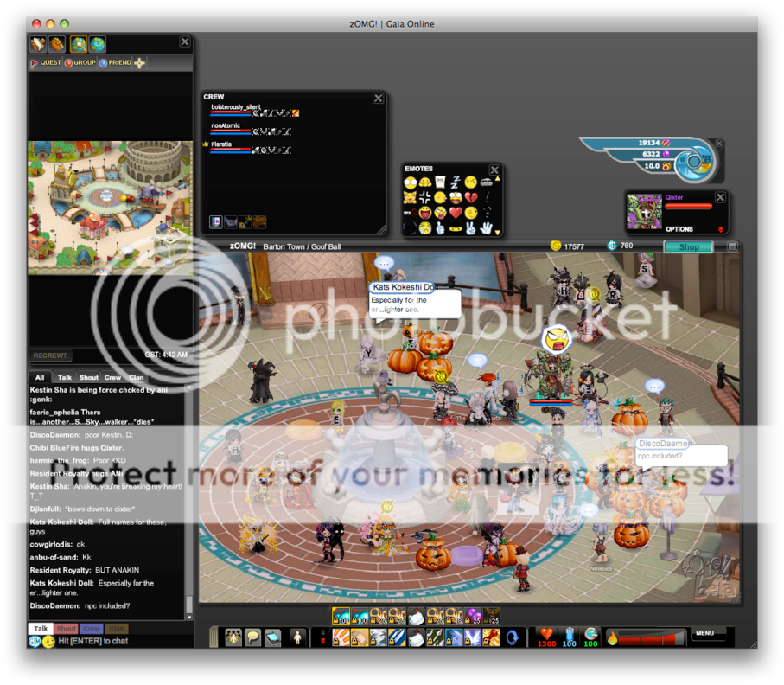This screenshot has width=784, height=685.
Task: Click the gold coin balance icon
Action: pos(556,246)
